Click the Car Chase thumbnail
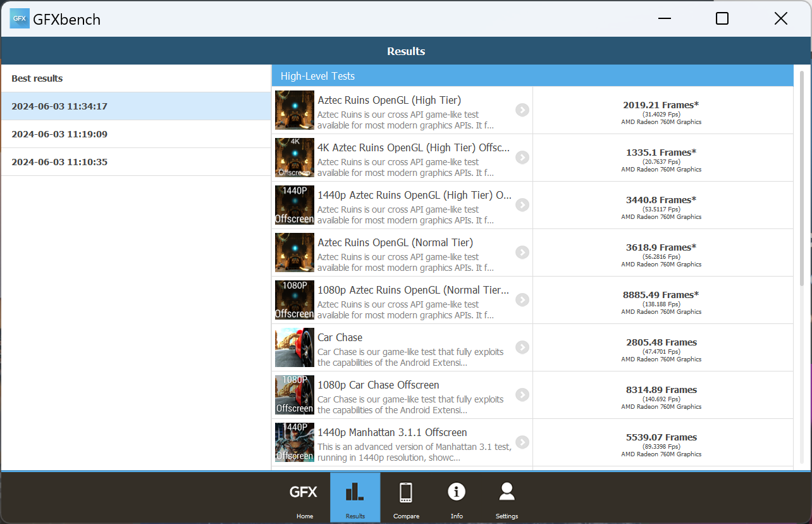 pos(295,347)
